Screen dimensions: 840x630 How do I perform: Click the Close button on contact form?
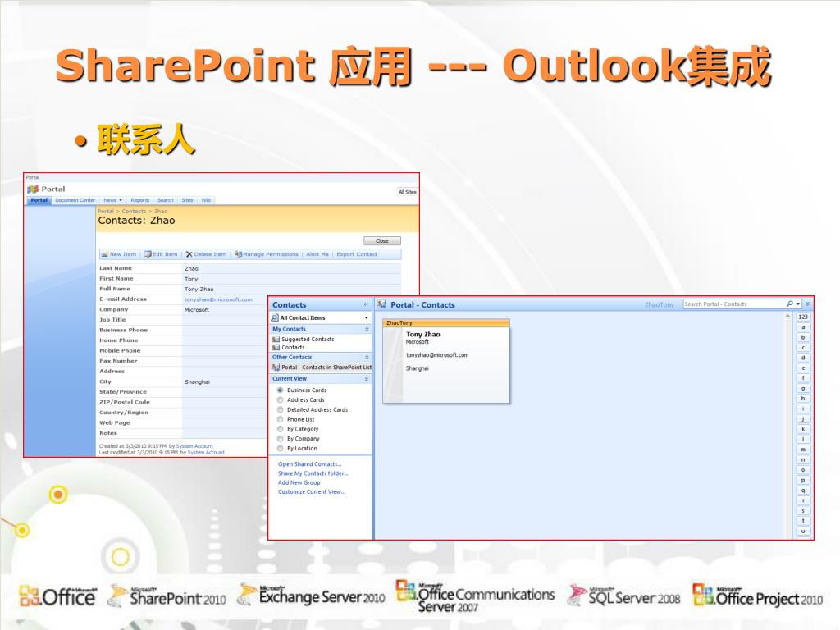coord(382,240)
